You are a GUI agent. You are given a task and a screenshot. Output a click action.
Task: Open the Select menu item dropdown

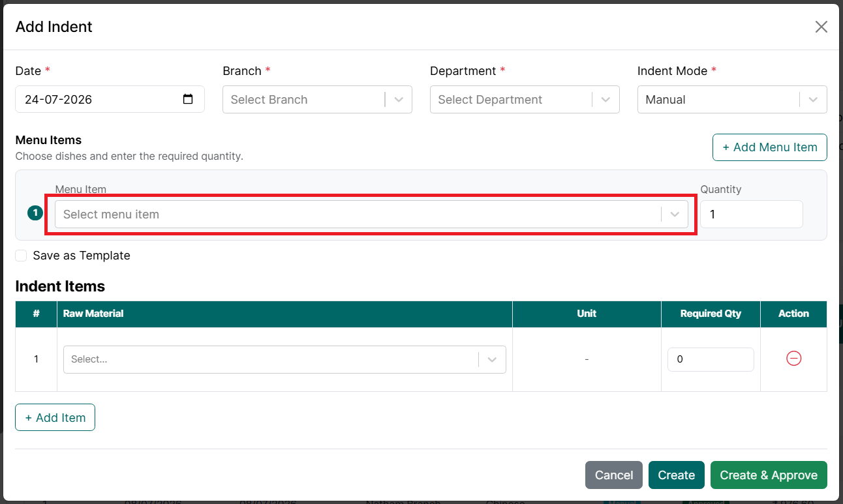(371, 214)
